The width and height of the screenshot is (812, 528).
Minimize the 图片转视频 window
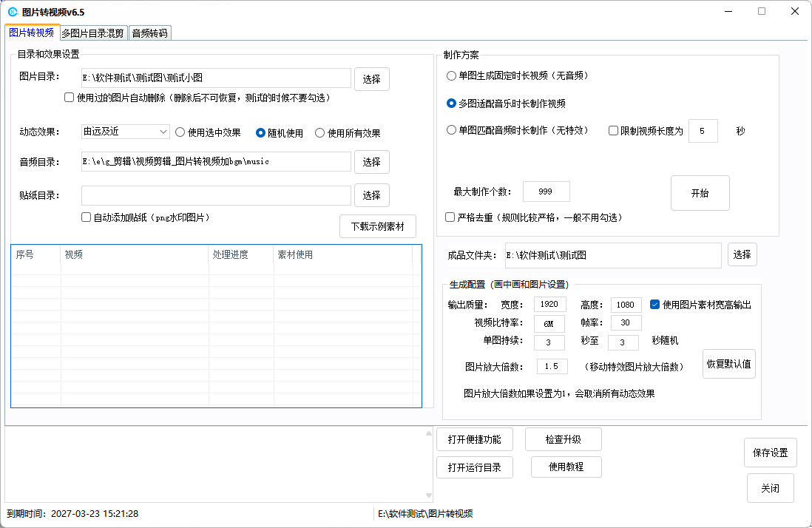[x=728, y=11]
